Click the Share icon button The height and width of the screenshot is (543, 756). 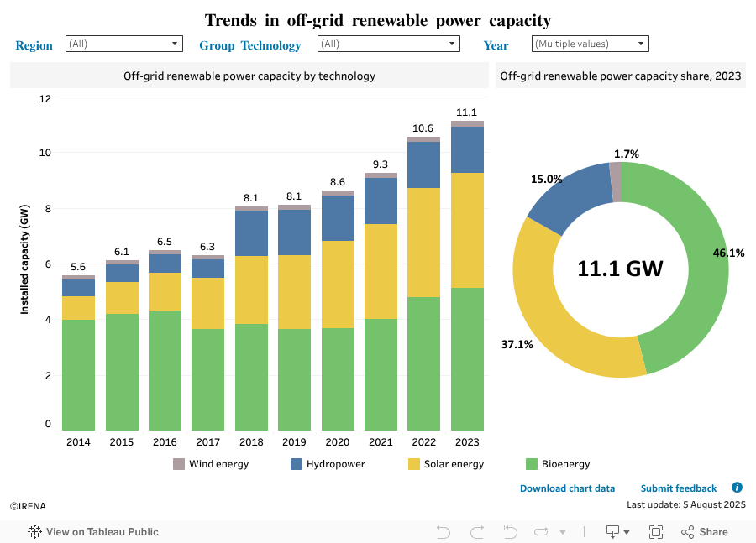pos(704,532)
